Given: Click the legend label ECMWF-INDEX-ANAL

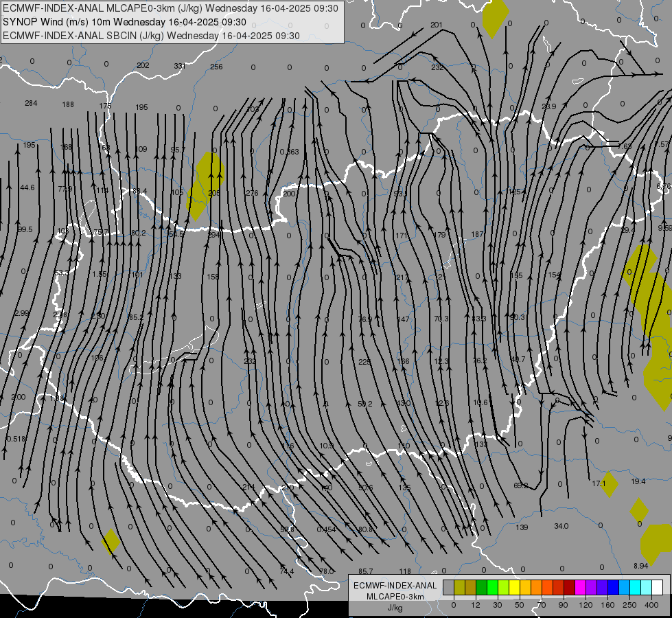Looking at the screenshot, I should pyautogui.click(x=395, y=586).
